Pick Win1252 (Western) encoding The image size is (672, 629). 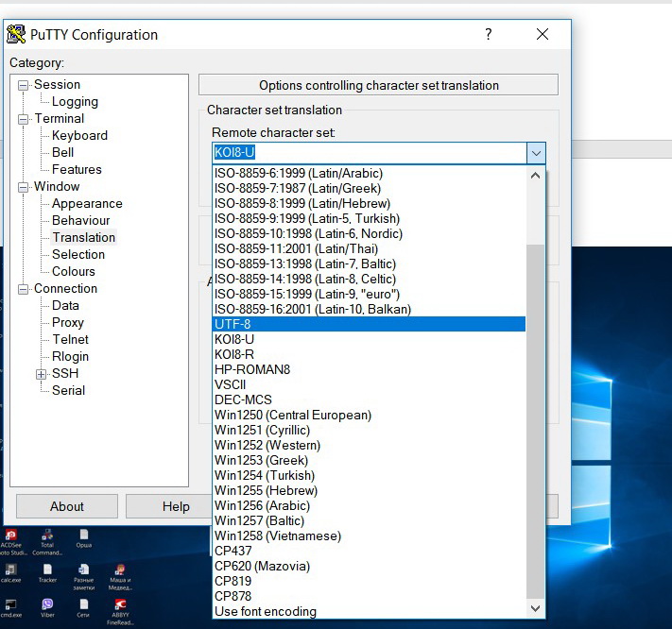(x=369, y=445)
